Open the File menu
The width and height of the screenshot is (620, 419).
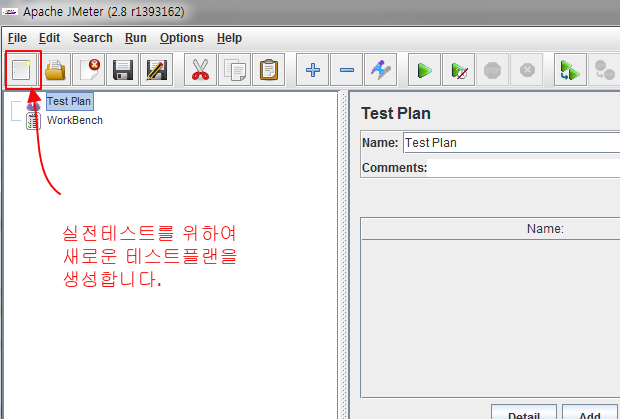tap(17, 38)
